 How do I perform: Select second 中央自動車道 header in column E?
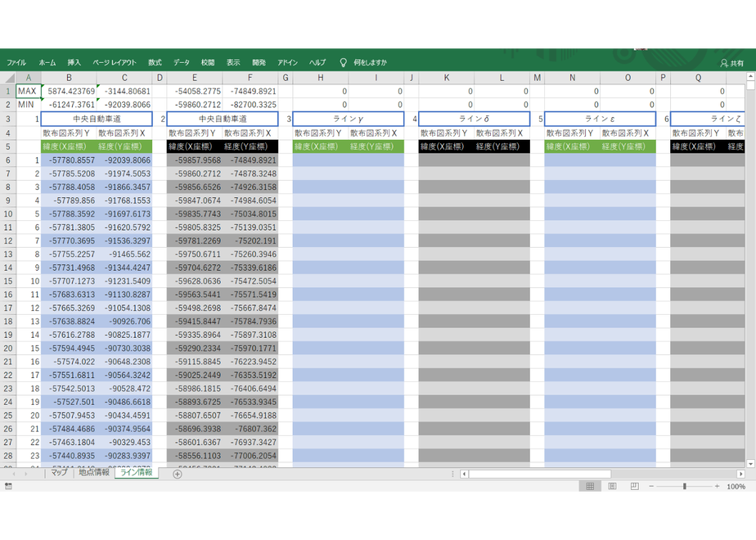223,119
